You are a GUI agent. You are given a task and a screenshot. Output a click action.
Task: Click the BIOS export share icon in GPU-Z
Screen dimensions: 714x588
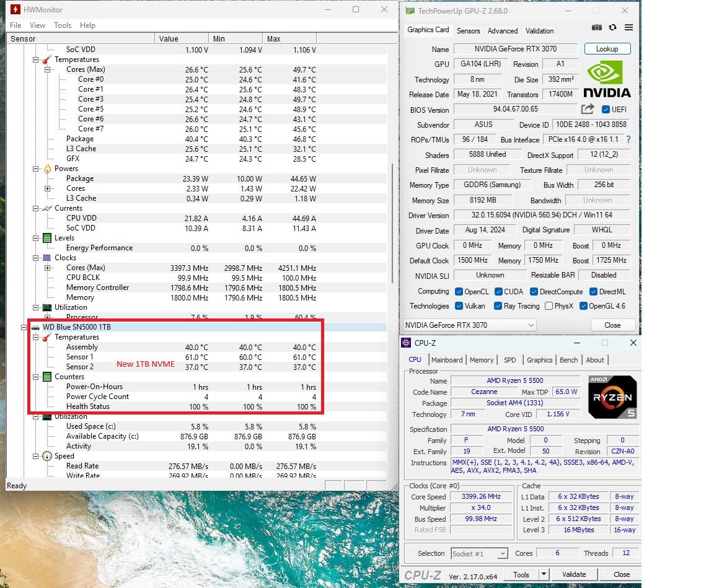tap(588, 109)
